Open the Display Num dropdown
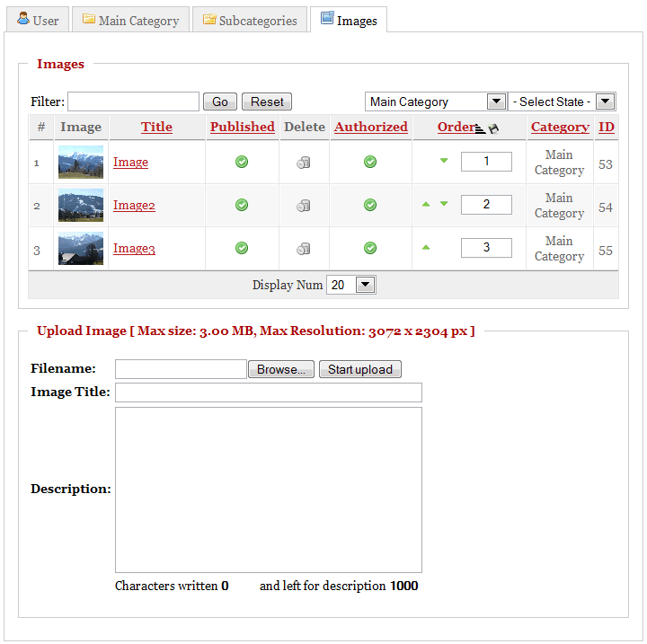 pos(350,285)
